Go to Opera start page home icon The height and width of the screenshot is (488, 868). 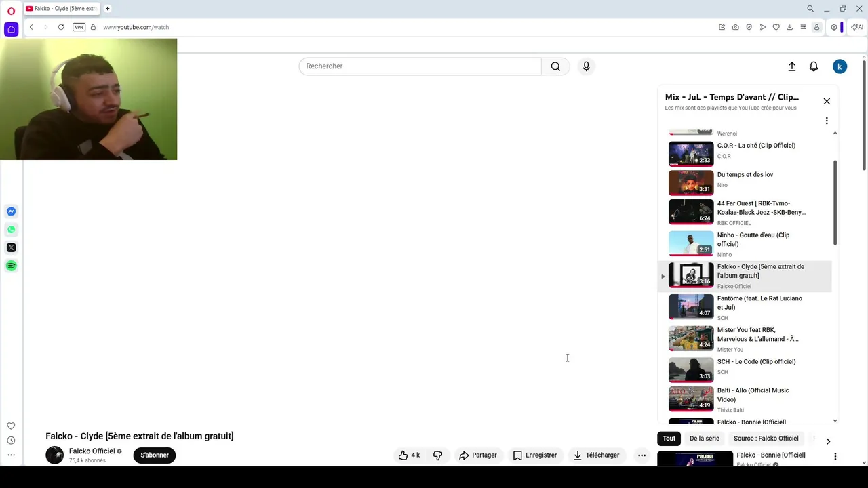click(x=11, y=29)
